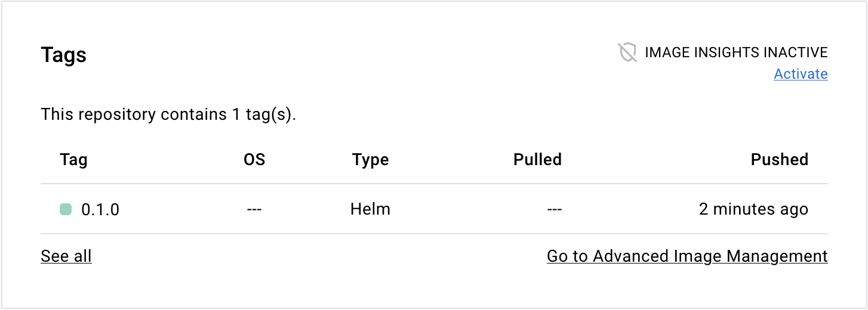Go to Advanced Image Management
The image size is (868, 310).
click(687, 256)
